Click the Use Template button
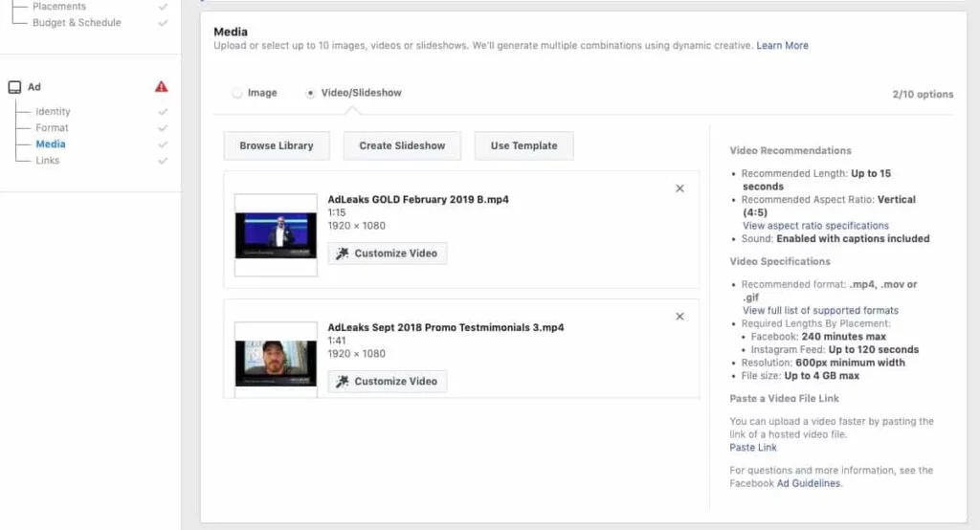This screenshot has width=980, height=530. [x=523, y=145]
